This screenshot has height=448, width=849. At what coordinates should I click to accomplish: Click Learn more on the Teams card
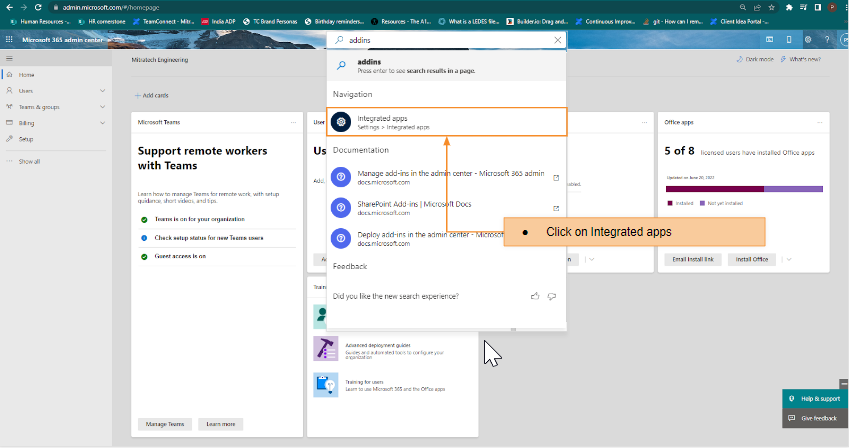tap(220, 424)
